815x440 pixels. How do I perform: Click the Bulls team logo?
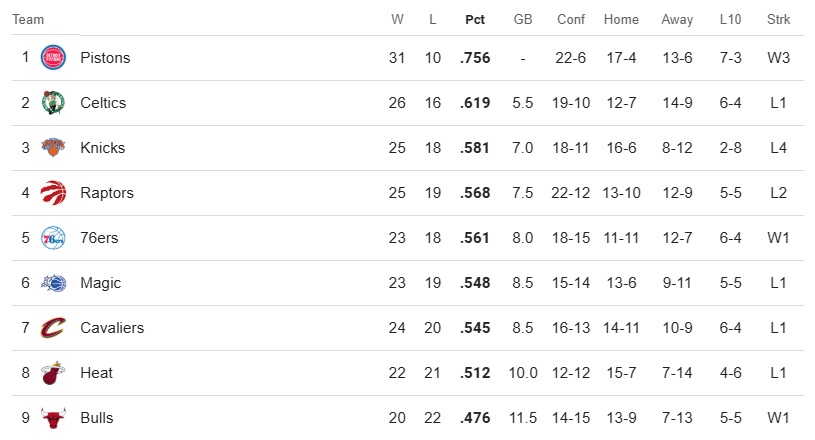(x=53, y=418)
